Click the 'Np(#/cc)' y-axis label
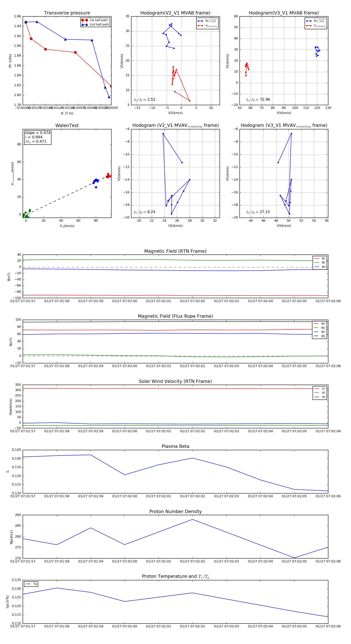The image size is (351, 644). pyautogui.click(x=11, y=537)
